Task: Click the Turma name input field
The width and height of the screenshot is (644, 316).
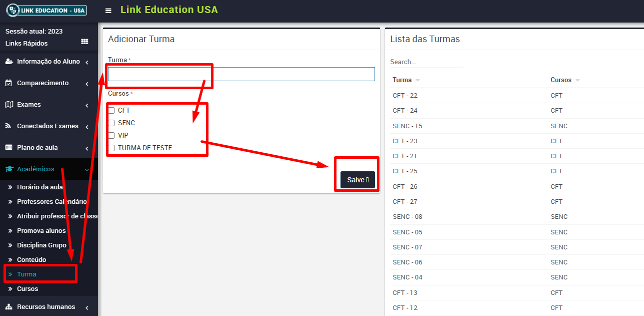Action: coord(241,74)
